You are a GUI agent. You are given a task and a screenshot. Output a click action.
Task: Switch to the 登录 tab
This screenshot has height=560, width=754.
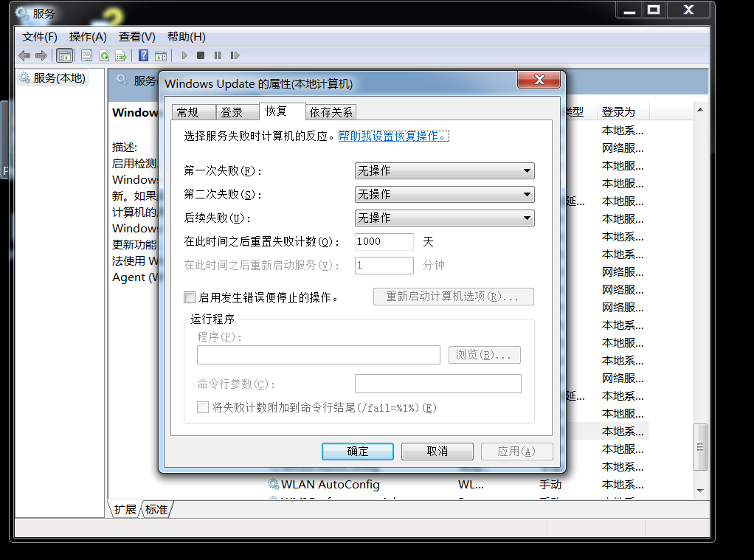[x=237, y=113]
